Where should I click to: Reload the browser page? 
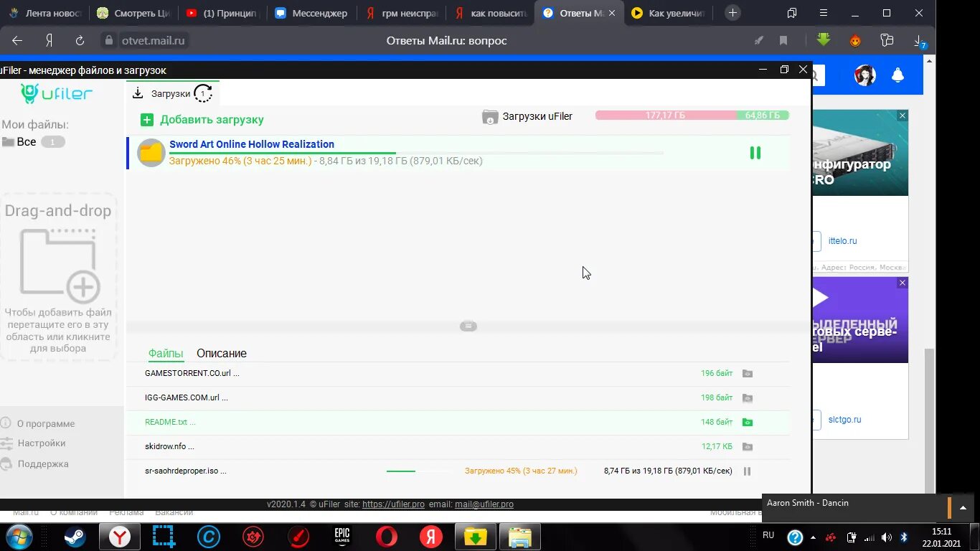(x=80, y=41)
